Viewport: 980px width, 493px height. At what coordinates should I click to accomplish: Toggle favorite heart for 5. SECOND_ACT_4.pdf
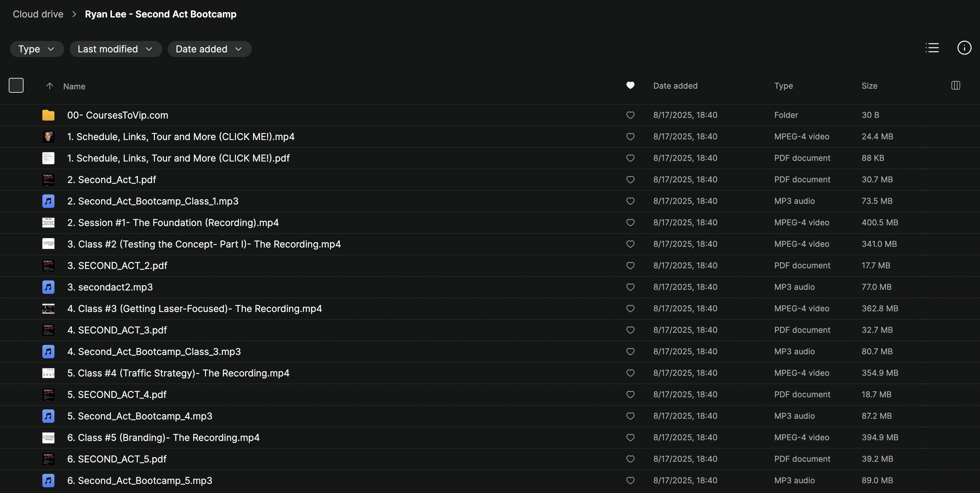coord(630,395)
